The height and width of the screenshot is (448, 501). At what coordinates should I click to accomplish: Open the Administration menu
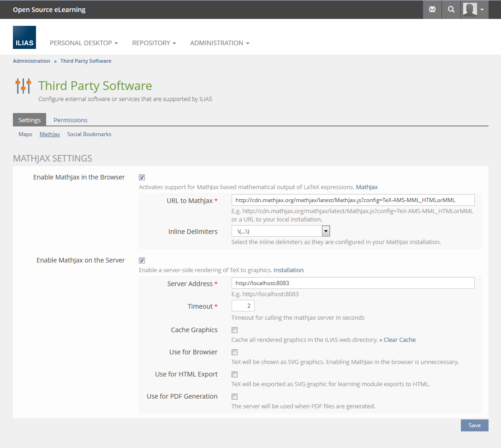coord(220,43)
